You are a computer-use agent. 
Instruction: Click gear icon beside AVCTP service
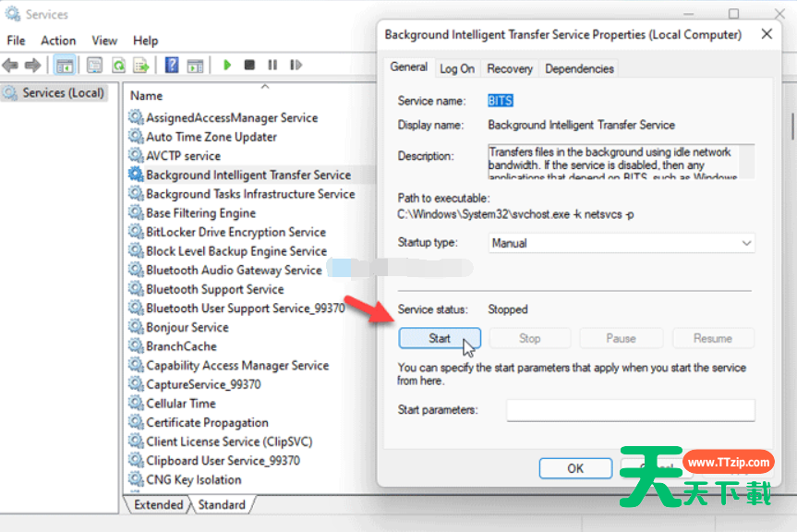[x=136, y=155]
